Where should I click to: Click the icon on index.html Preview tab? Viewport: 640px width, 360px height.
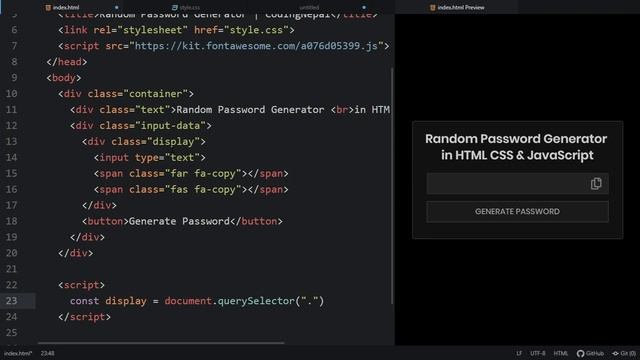[433, 7]
